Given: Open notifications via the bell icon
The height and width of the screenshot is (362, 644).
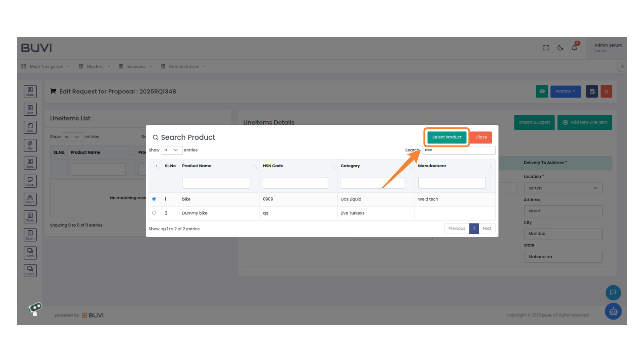Looking at the screenshot, I should (574, 48).
